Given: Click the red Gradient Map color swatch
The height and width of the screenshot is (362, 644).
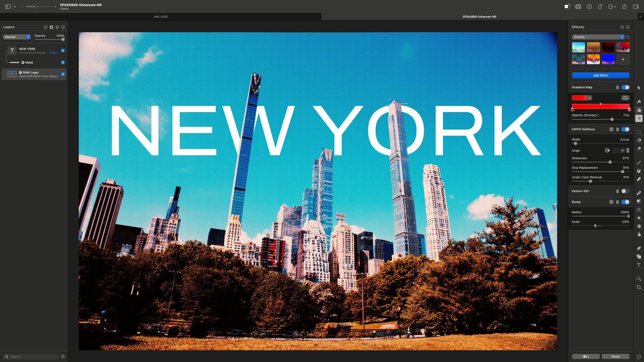Looking at the screenshot, I should pos(579,98).
